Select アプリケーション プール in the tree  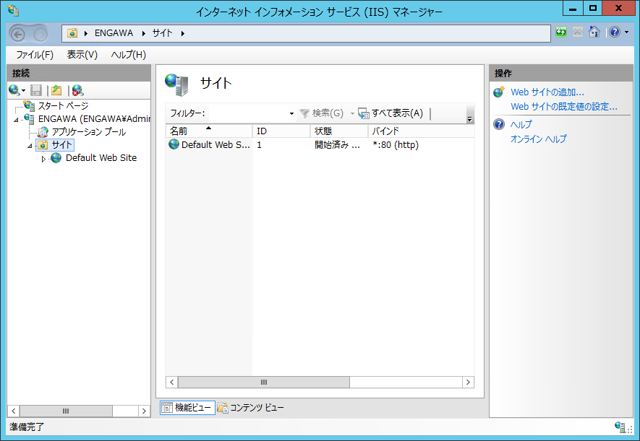point(89,132)
